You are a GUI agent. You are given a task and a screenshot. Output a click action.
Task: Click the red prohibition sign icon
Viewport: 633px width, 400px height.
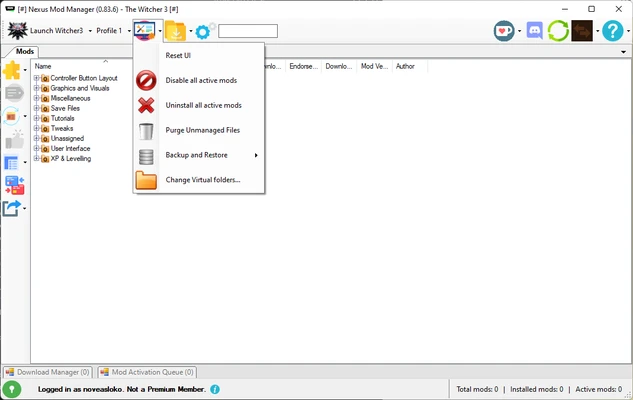click(x=146, y=80)
